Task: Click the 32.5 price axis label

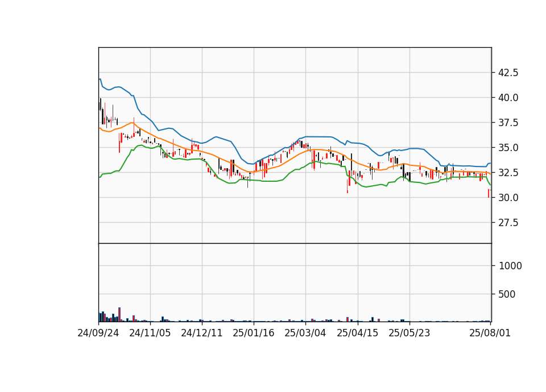Action: 508,173
